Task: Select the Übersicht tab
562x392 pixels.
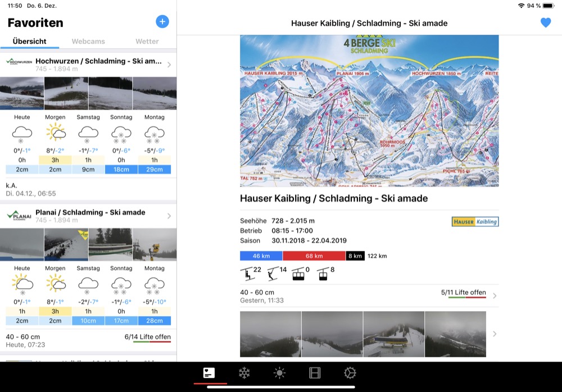Action: pyautogui.click(x=29, y=42)
